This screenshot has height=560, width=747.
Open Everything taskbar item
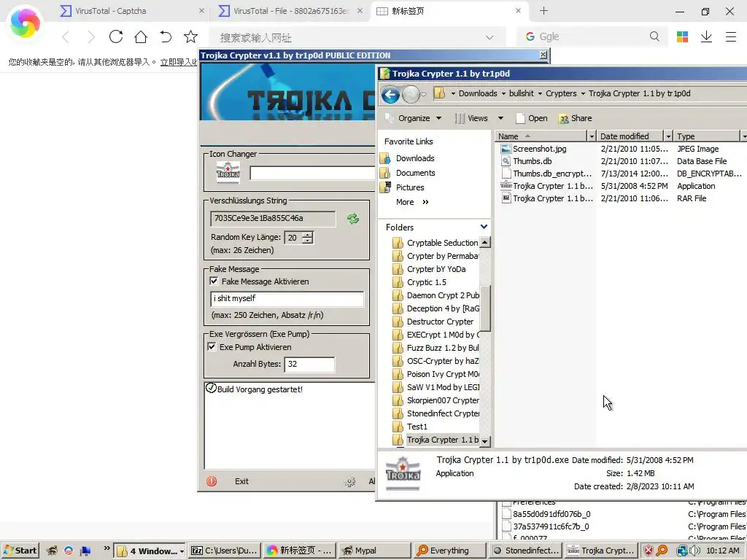449,551
